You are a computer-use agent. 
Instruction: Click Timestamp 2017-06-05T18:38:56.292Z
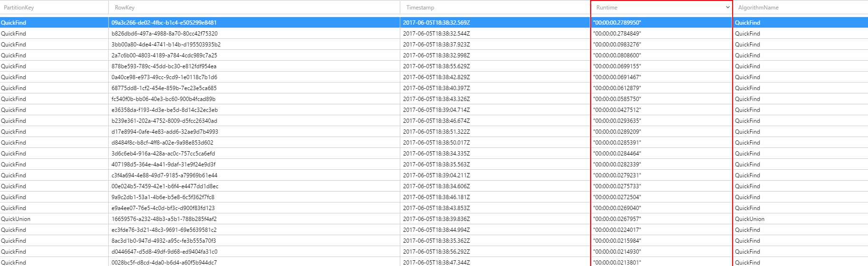coord(436,252)
